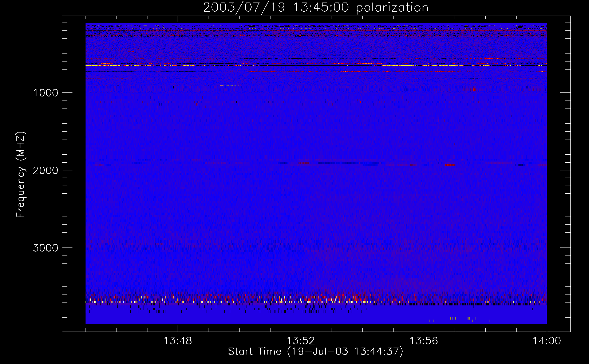Viewport: 589px width, 364px height.
Task: Click the 13:48 time tick label
Action: point(178,341)
